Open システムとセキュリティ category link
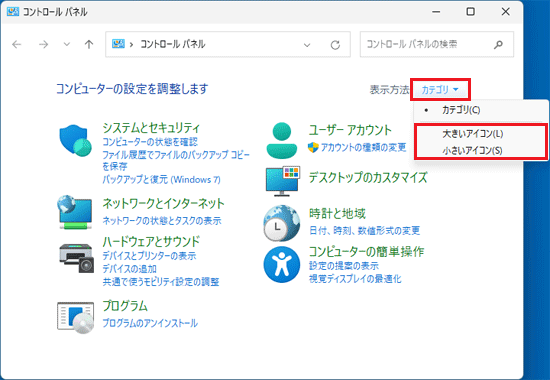The image size is (550, 380). [151, 128]
